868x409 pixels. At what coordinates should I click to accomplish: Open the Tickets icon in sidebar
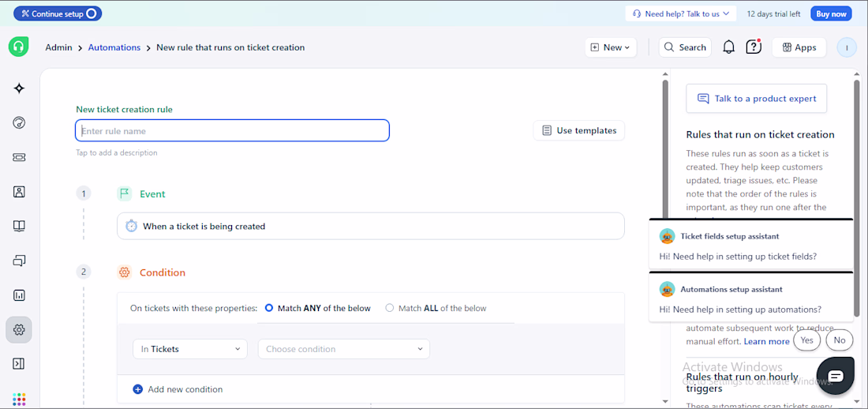click(x=19, y=157)
